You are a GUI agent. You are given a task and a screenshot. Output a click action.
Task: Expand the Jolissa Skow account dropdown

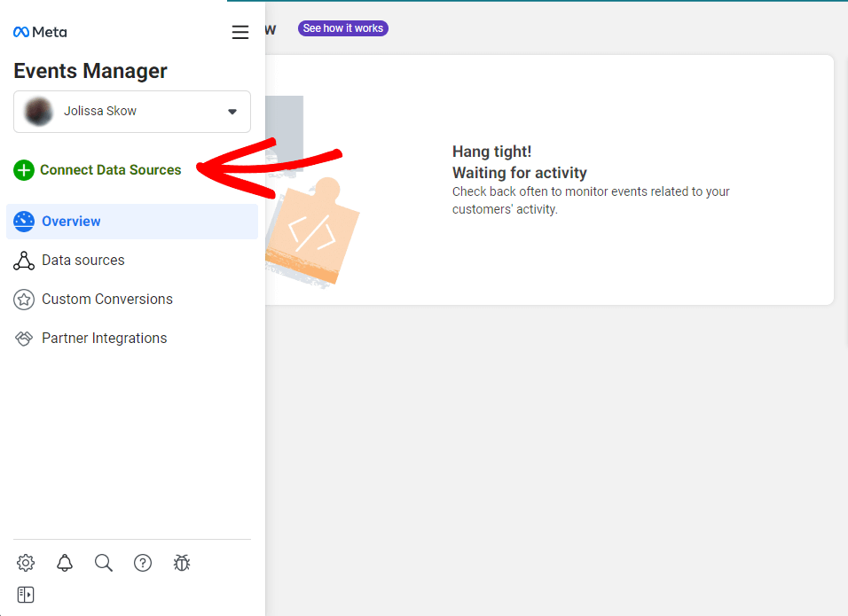point(232,112)
